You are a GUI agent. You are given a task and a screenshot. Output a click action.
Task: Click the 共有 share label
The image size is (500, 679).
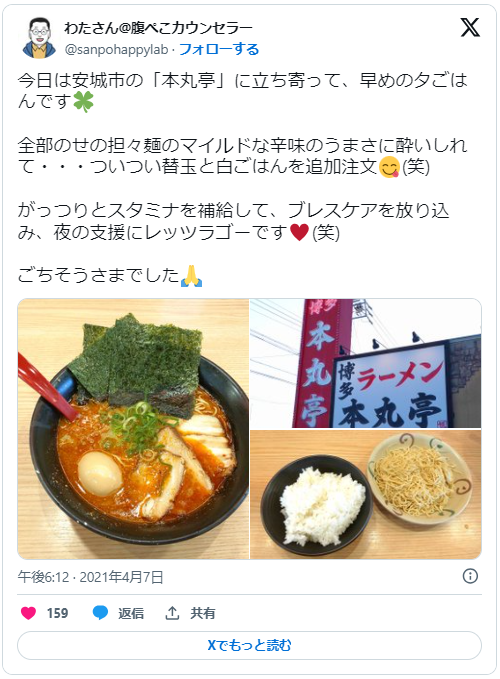[203, 613]
